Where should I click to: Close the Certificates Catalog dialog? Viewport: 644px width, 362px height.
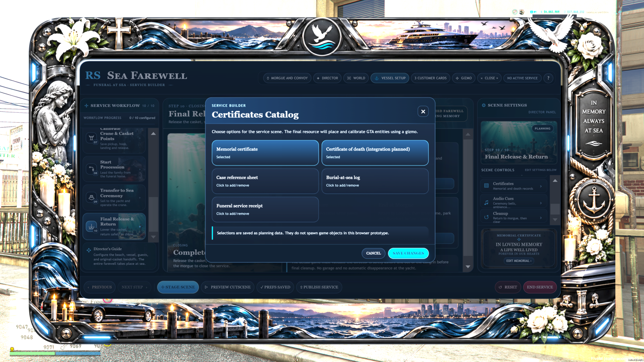[423, 111]
